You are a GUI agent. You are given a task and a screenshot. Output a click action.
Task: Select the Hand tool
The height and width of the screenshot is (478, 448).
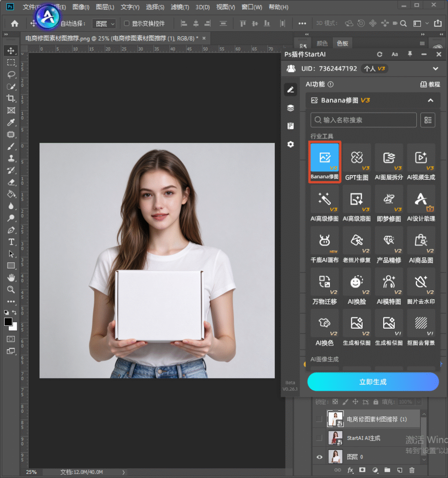pyautogui.click(x=11, y=278)
